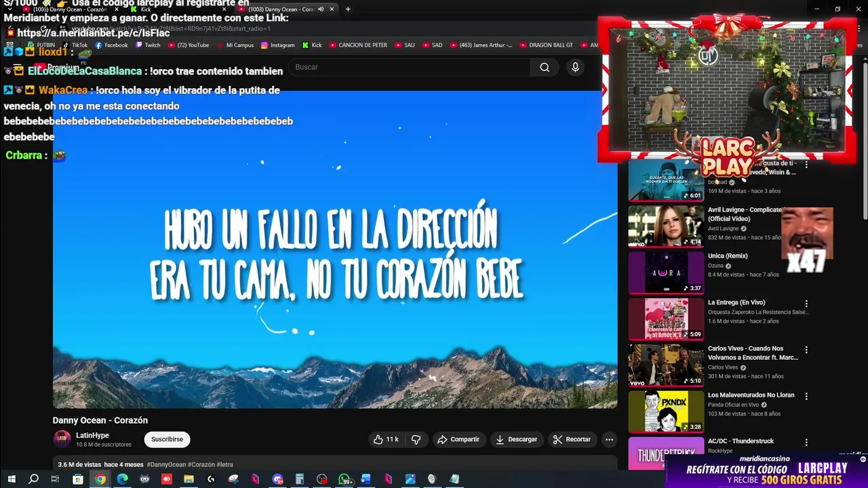This screenshot has height=488, width=868.
Task: Launch Microsoft Store from the taskbar
Action: (78, 479)
